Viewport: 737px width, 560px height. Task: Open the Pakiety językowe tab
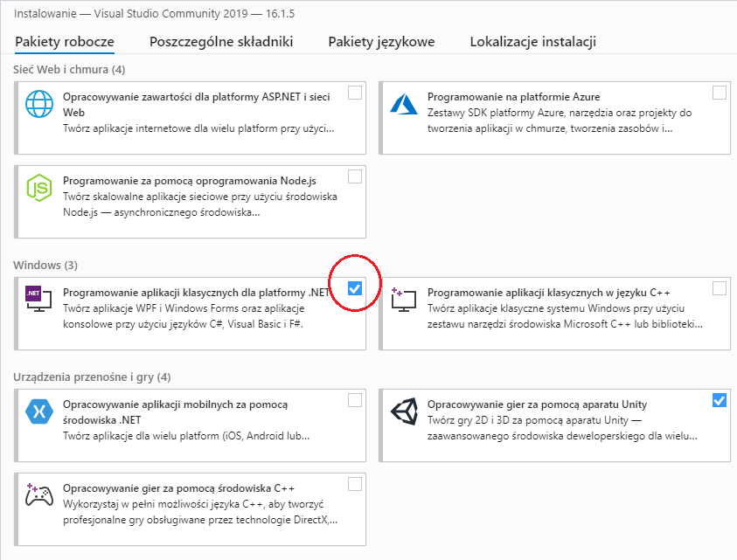tap(381, 42)
